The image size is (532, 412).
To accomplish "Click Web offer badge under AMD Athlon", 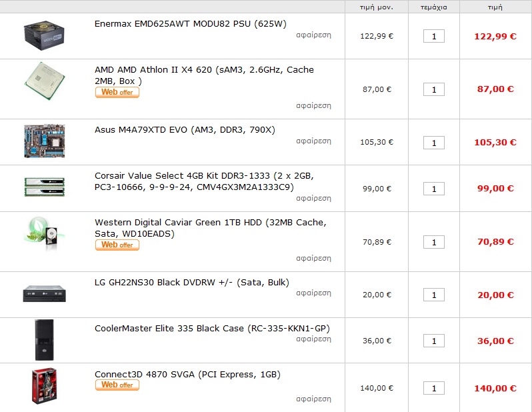I will point(117,92).
